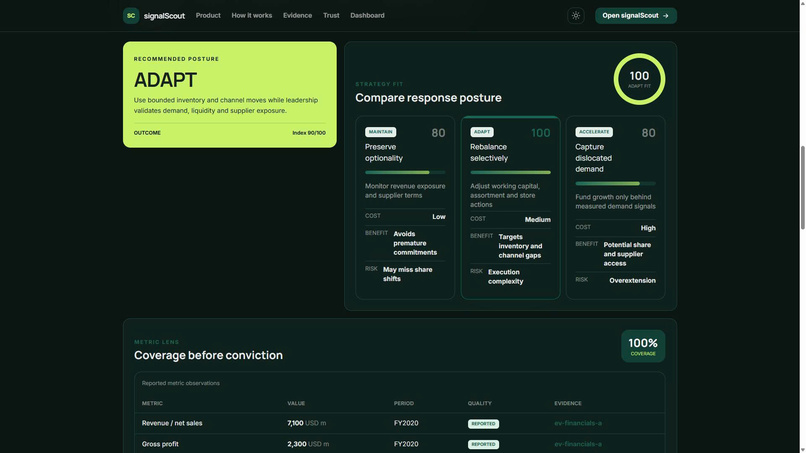This screenshot has height=453, width=806.
Task: Click the signalScout brand name
Action: tap(164, 16)
